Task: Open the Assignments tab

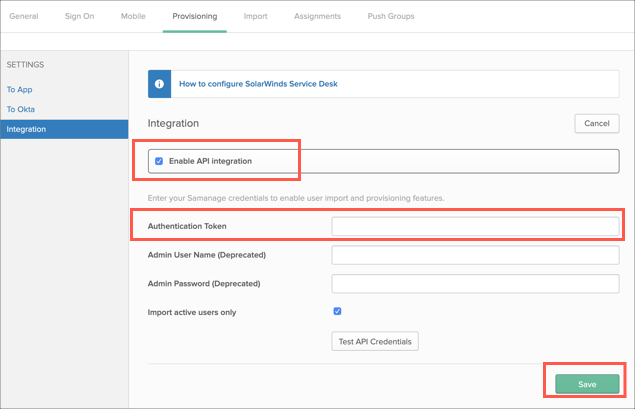Action: (316, 16)
